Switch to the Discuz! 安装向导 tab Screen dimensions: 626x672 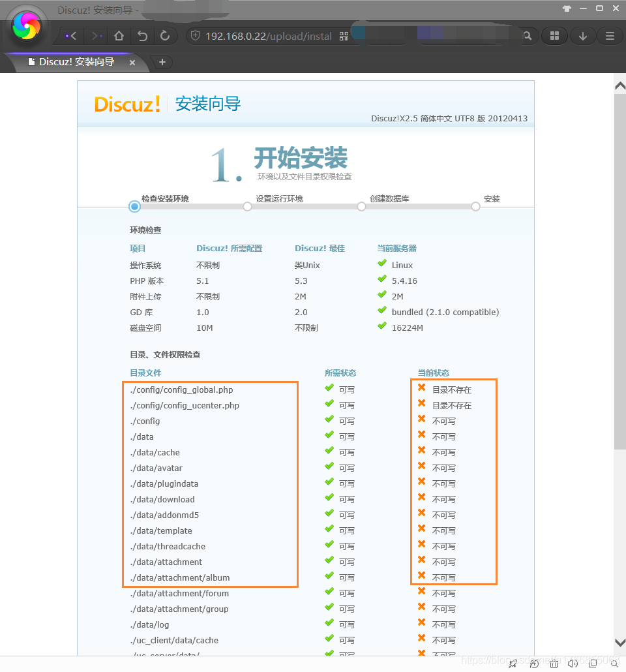pyautogui.click(x=77, y=62)
